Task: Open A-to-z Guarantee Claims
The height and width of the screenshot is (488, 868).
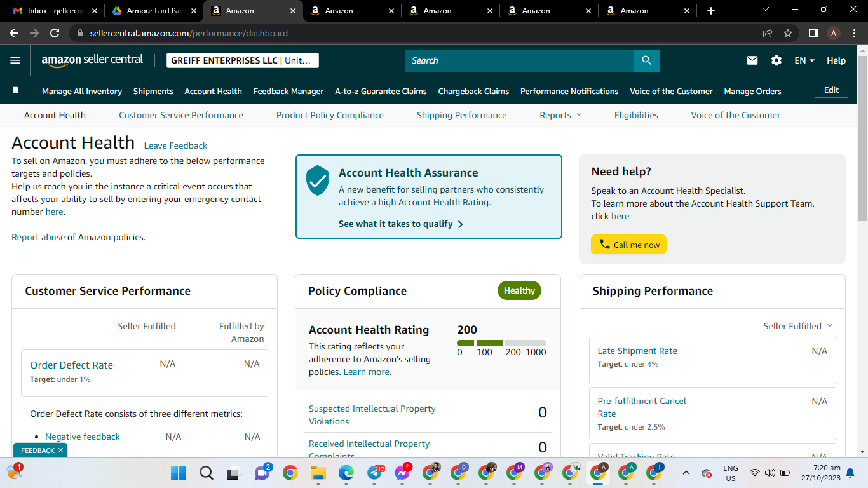Action: [381, 91]
